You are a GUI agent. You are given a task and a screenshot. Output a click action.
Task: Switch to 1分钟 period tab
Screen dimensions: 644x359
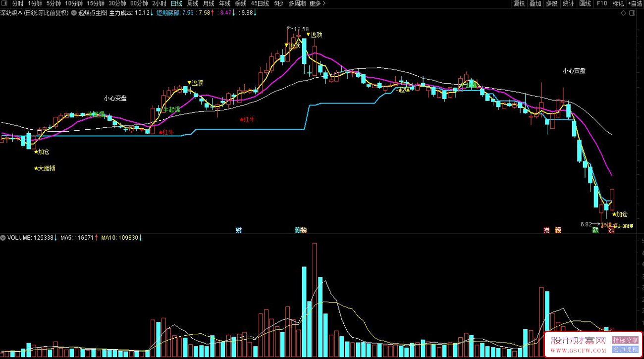click(x=35, y=3)
